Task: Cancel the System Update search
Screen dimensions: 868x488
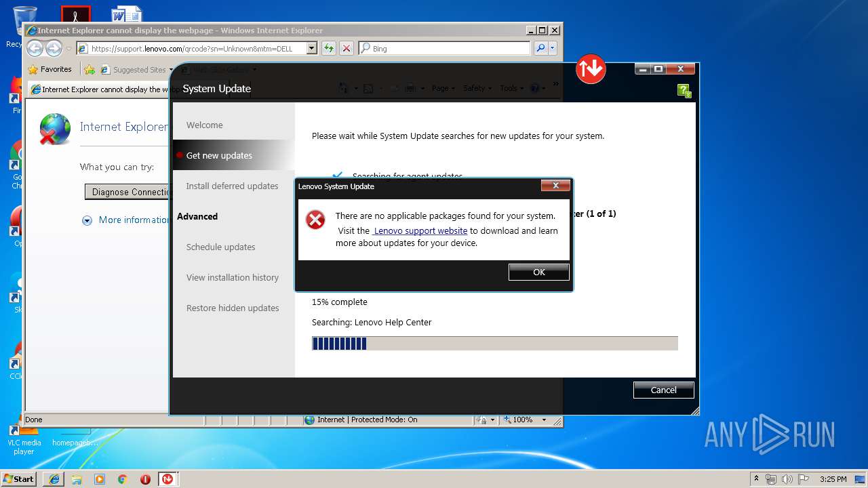Action: click(x=663, y=390)
